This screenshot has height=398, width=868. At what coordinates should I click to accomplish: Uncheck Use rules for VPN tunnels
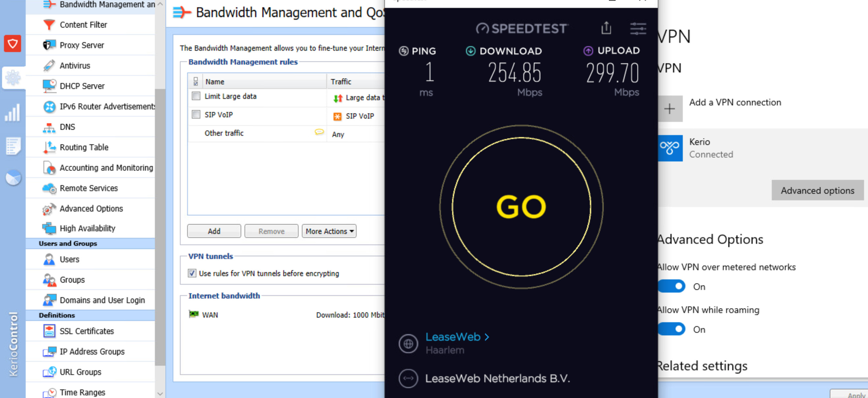tap(192, 273)
